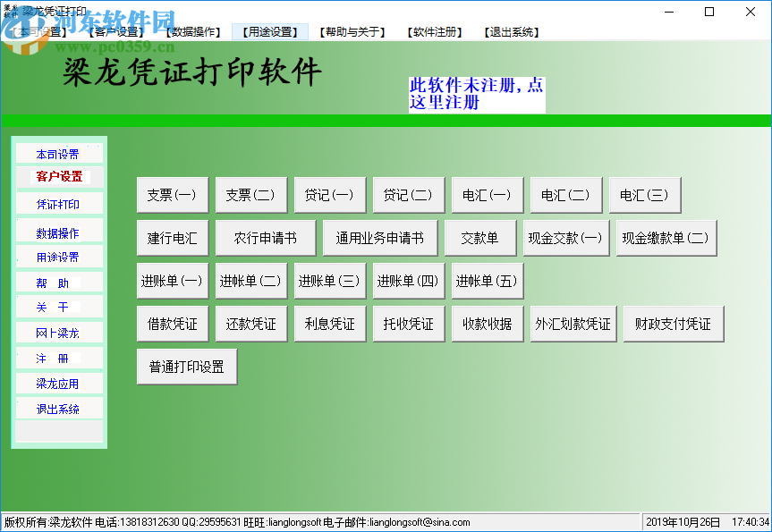Switch to 本司设置 in the sidebar
The image size is (772, 532).
(59, 152)
